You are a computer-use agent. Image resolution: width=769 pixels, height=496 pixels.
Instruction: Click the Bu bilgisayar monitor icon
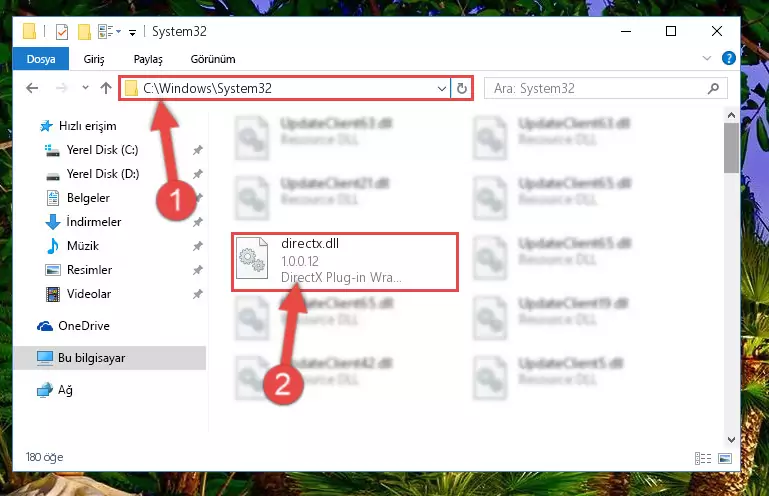pyautogui.click(x=45, y=358)
